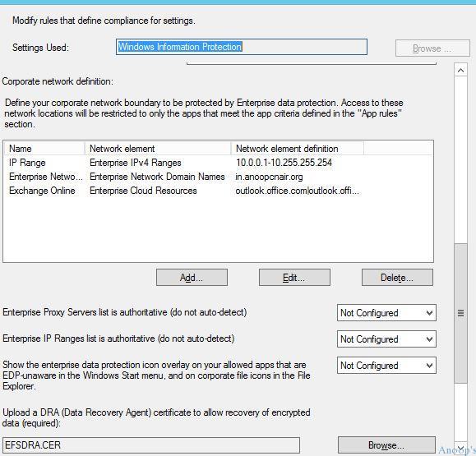This screenshot has width=476, height=456.
Task: Click the scrollbar thumb grip
Action: [x=460, y=313]
